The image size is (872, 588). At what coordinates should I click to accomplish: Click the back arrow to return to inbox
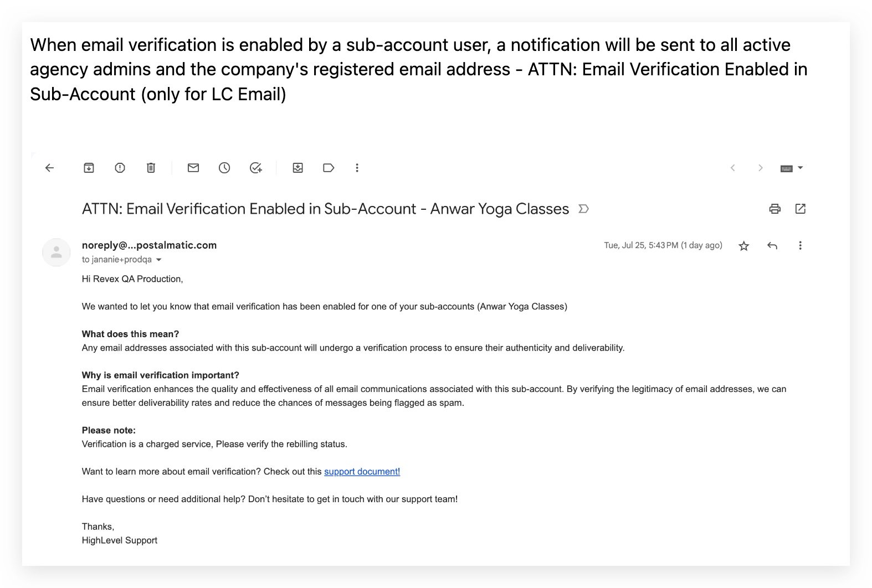(49, 168)
